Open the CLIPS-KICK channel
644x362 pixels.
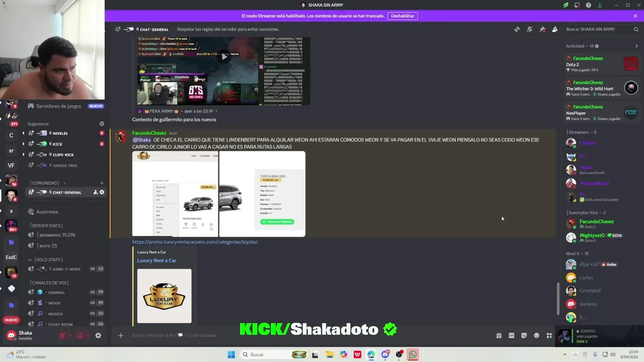coord(65,154)
